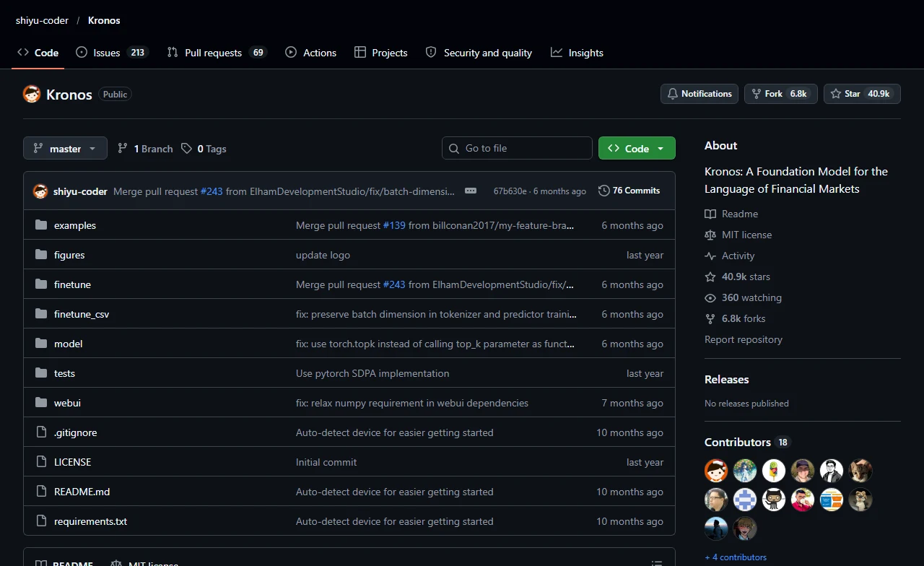
Task: Open the 1 Branch link
Action: (x=145, y=149)
